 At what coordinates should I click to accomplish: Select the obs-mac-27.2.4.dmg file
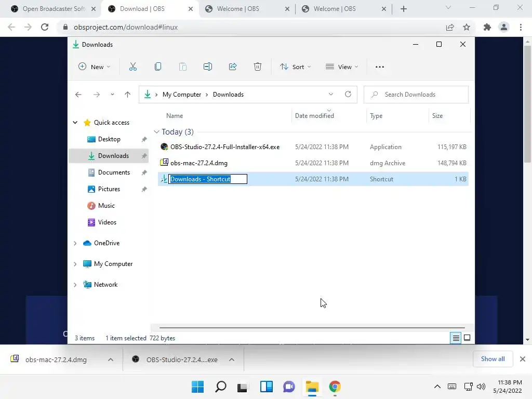coord(199,163)
